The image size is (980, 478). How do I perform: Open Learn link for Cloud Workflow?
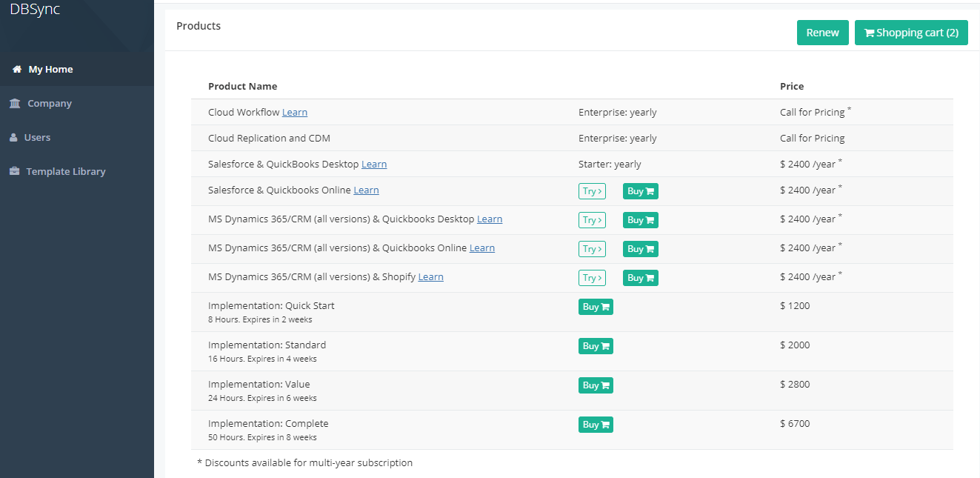[295, 113]
